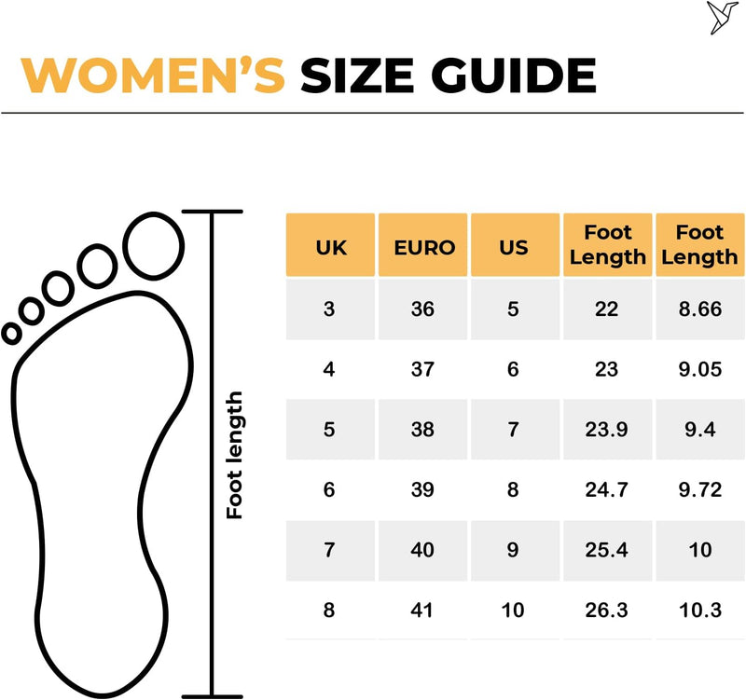Select the UK column header

tap(330, 246)
